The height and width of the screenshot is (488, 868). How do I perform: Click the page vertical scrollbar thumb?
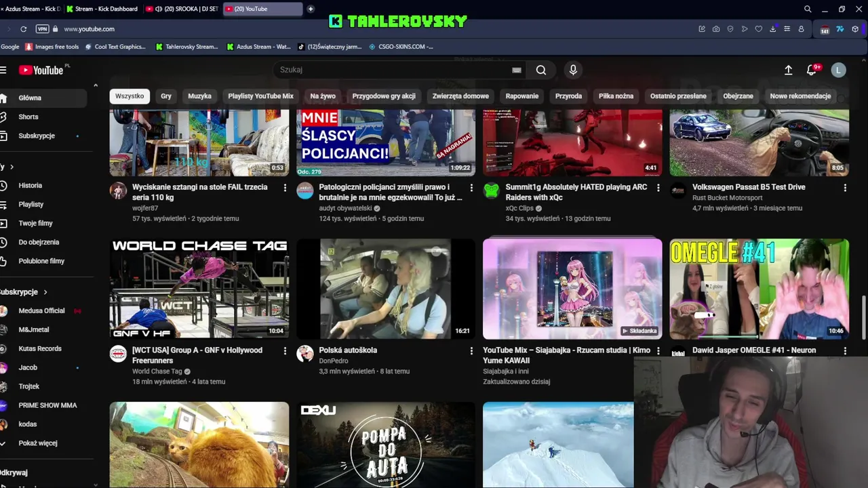pos(863,317)
